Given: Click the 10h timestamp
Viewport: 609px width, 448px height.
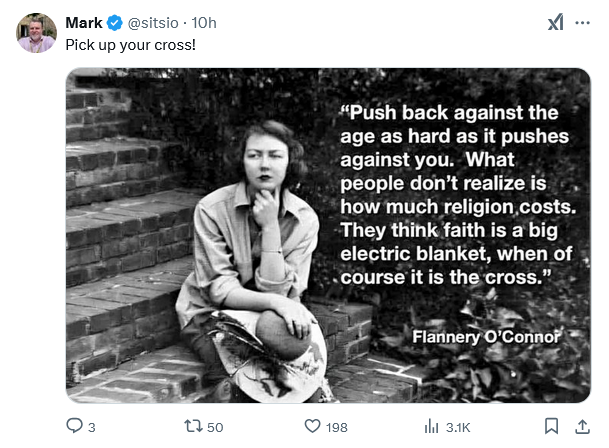Looking at the screenshot, I should point(205,23).
